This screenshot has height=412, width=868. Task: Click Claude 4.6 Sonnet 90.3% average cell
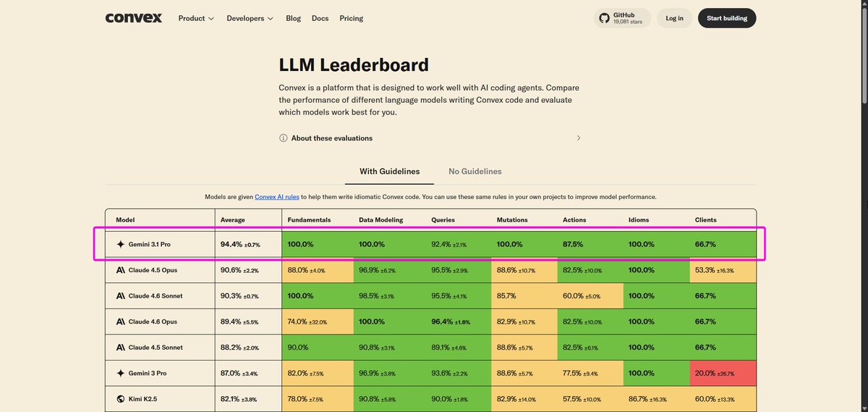(248, 296)
